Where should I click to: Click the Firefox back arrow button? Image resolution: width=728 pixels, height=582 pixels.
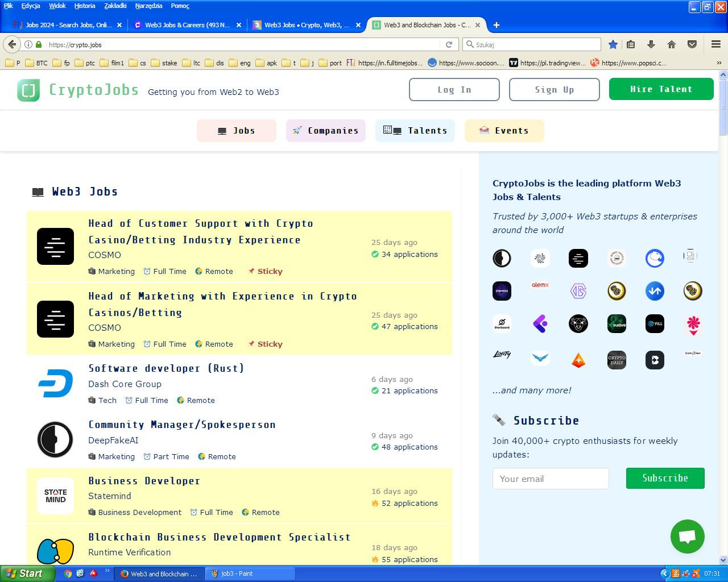[12, 44]
